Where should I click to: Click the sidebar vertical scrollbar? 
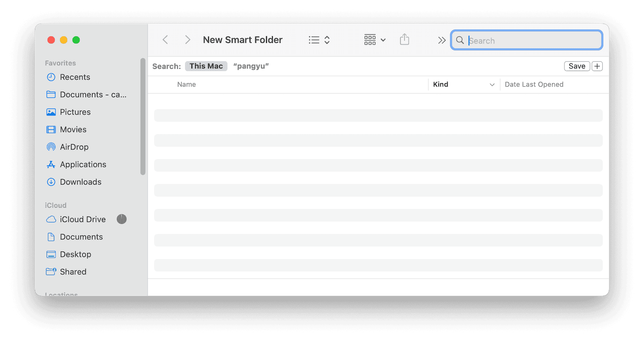[142, 117]
